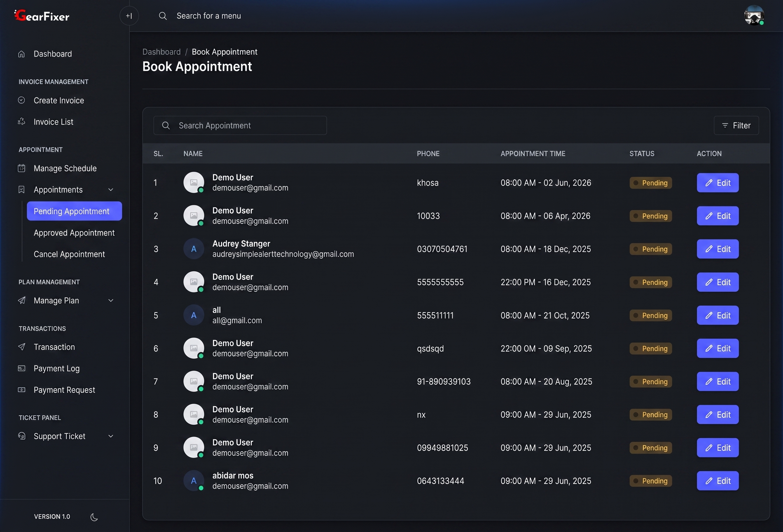Go to Manage Schedule
This screenshot has height=532, width=783.
65,168
